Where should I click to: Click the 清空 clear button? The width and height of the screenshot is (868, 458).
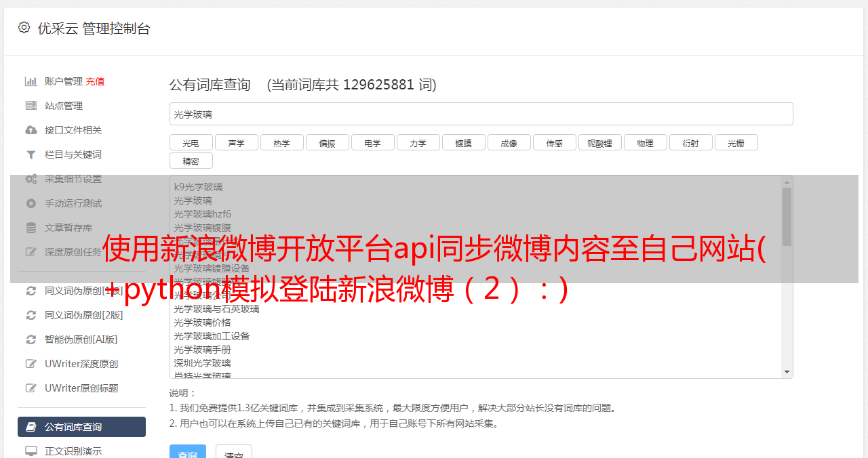(x=234, y=453)
